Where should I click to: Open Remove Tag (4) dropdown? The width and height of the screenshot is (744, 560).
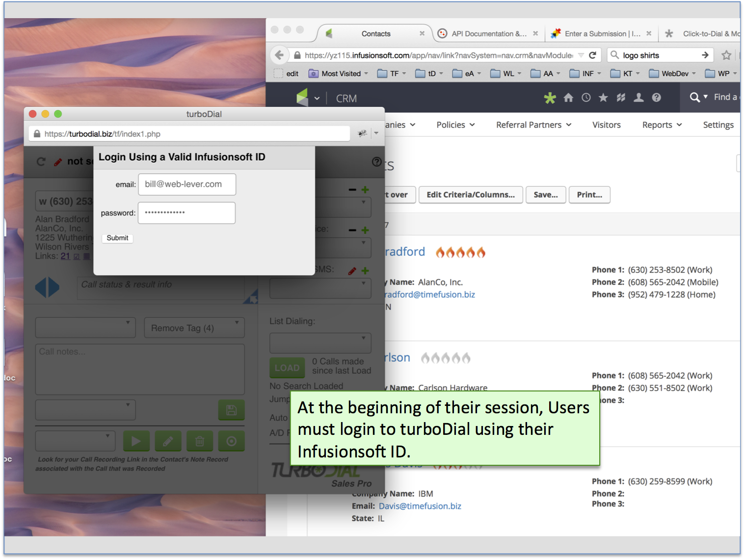coord(194,328)
